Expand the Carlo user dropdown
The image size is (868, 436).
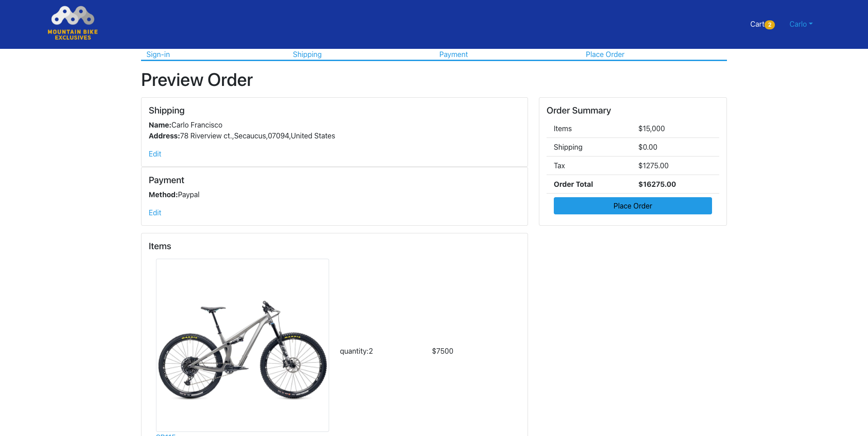tap(801, 24)
